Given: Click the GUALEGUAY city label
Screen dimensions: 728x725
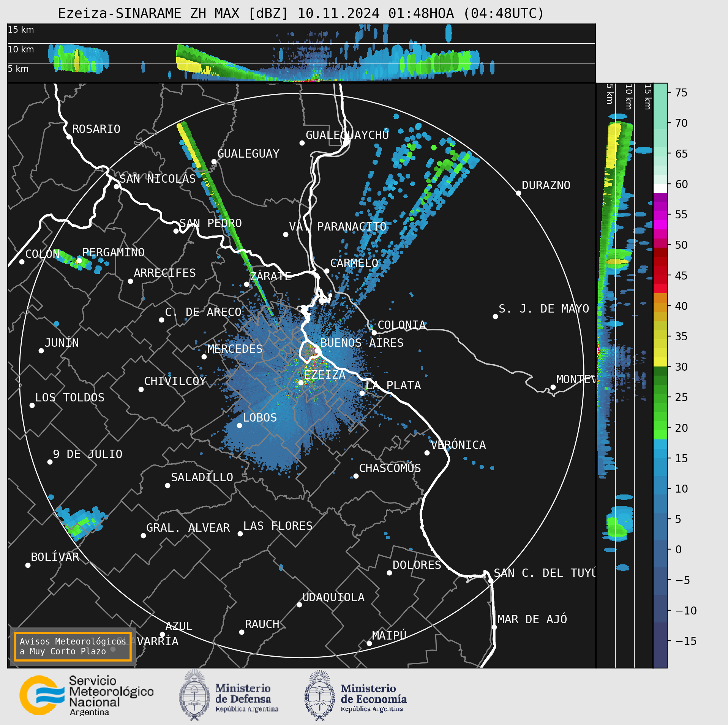Looking at the screenshot, I should (248, 154).
